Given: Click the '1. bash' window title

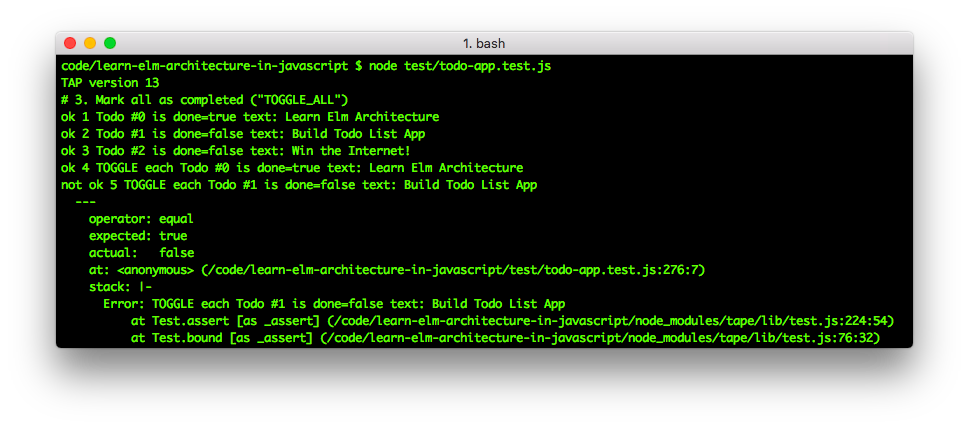Looking at the screenshot, I should tap(484, 44).
